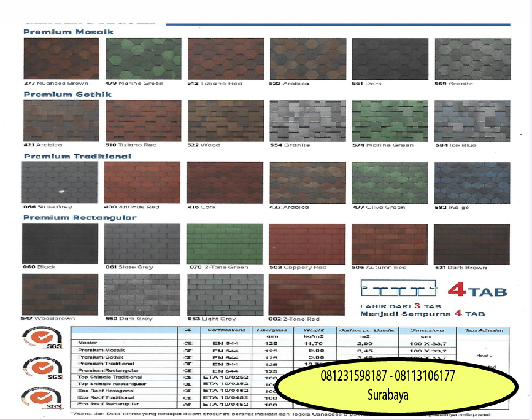Click the SGS logo beside the Master row

click(42, 337)
